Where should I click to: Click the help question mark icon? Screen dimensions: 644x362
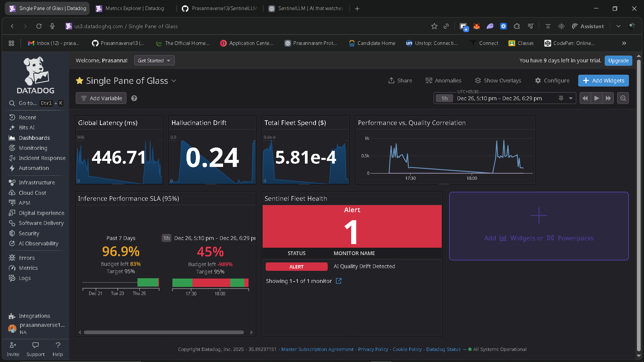[134, 98]
